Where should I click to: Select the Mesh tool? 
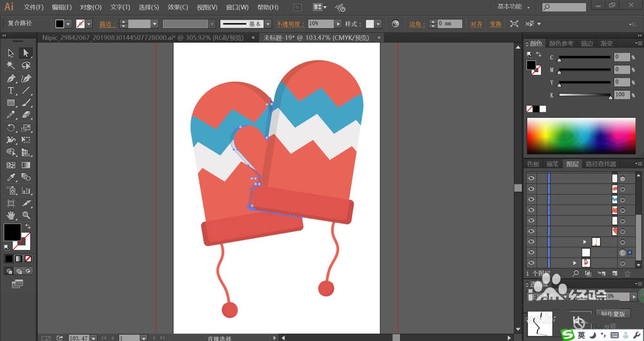[11, 165]
